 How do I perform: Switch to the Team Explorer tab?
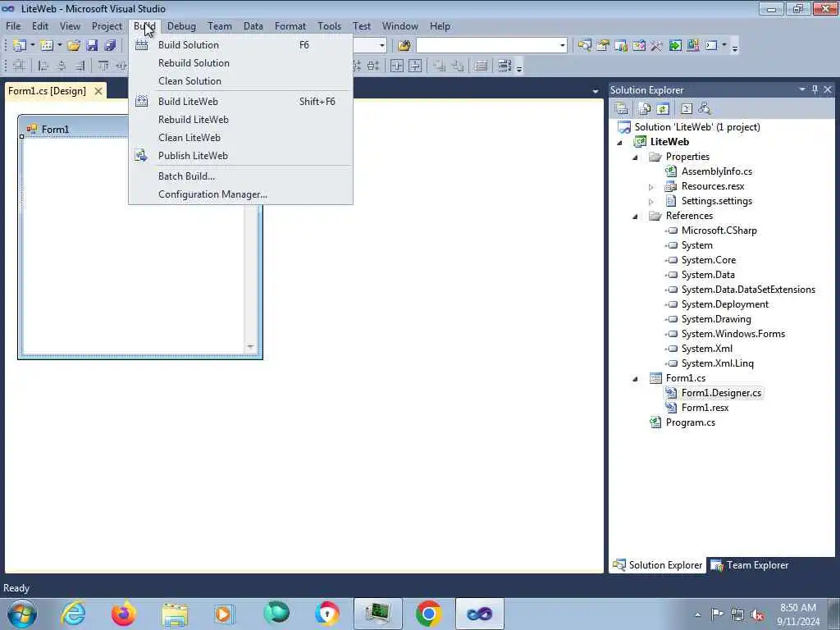tap(750, 565)
